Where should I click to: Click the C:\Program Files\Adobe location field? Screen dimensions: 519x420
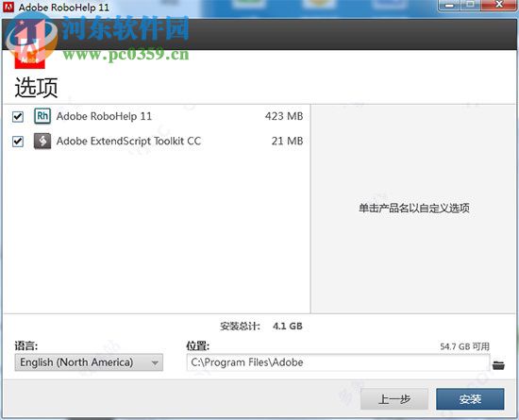338,362
